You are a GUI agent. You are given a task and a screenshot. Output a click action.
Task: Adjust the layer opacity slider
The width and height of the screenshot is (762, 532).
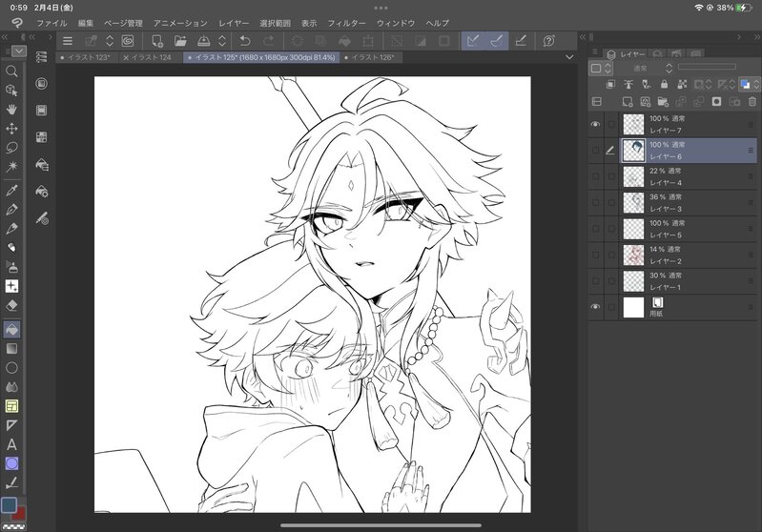(x=707, y=67)
